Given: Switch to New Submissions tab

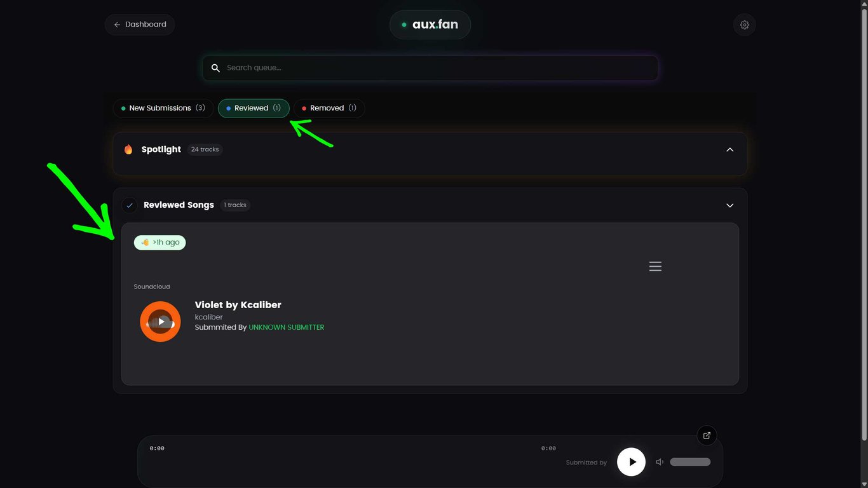Looking at the screenshot, I should [163, 108].
